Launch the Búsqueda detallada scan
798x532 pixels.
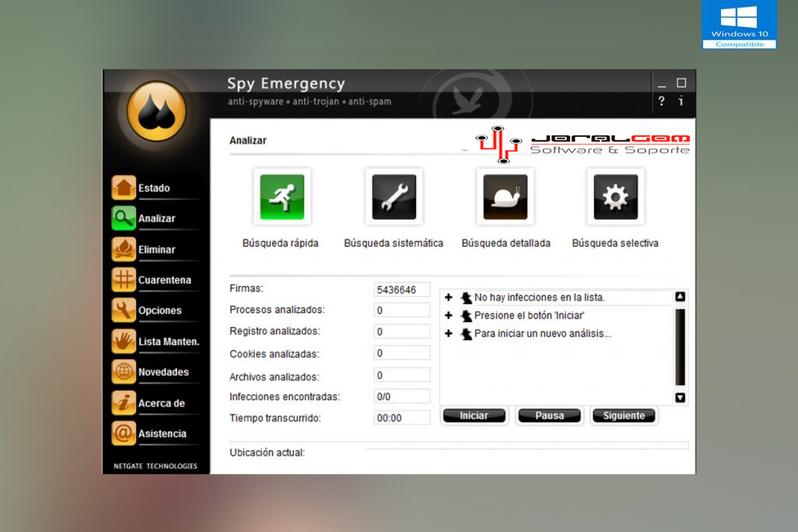click(506, 196)
